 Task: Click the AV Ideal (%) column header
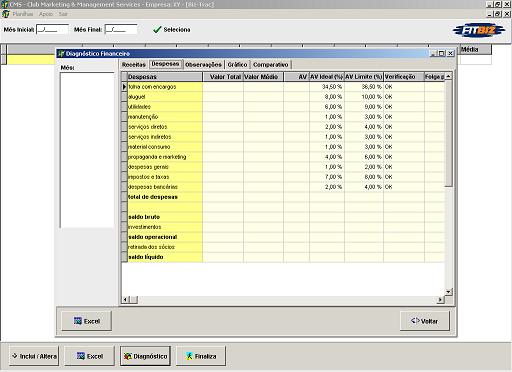[x=327, y=77]
